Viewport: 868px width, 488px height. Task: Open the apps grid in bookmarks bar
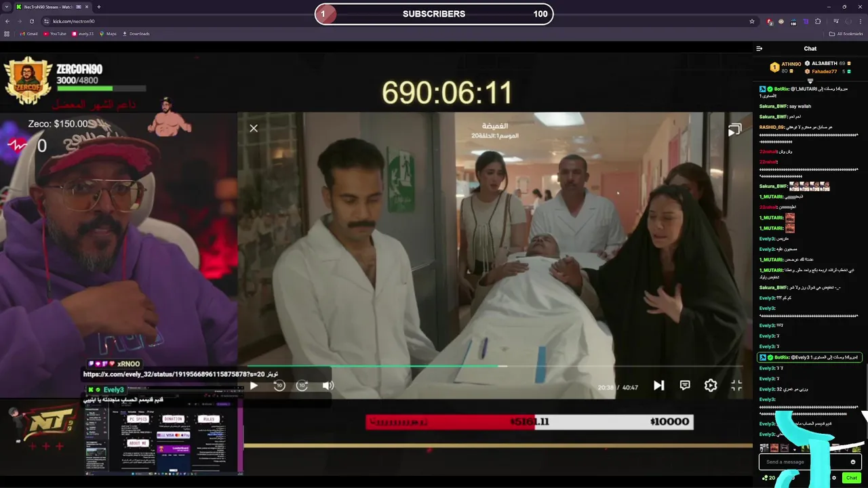(7, 34)
